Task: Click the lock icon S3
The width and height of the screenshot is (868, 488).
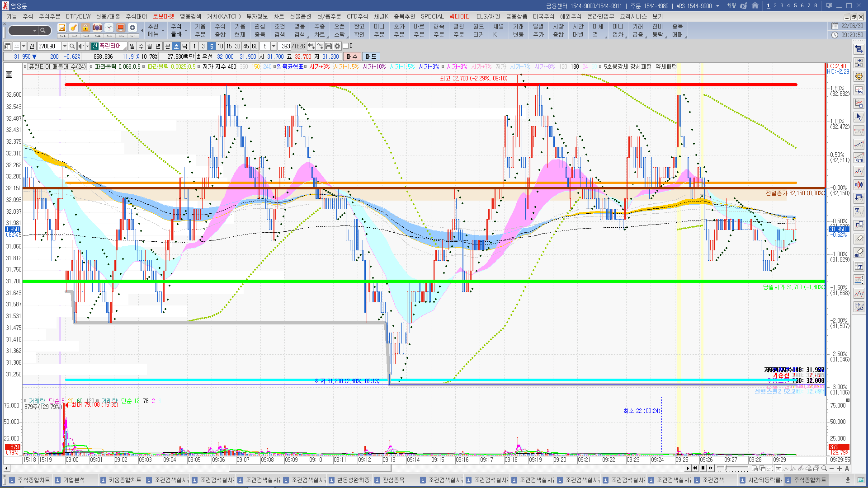Action: click(85, 28)
